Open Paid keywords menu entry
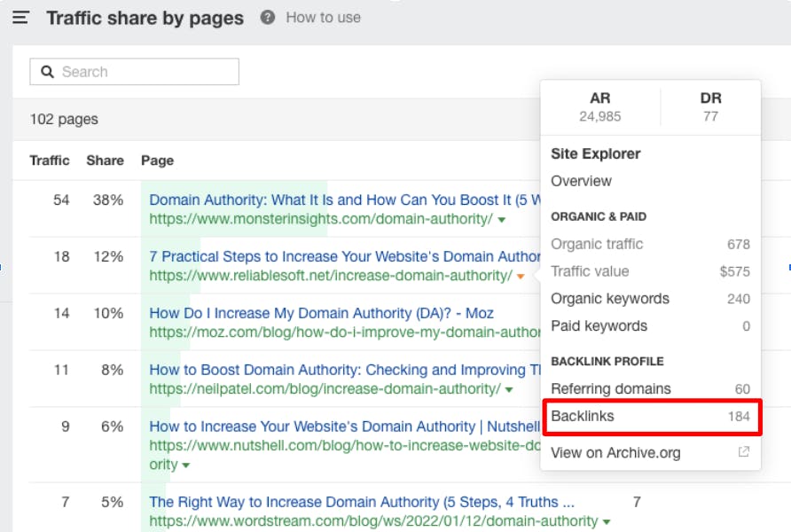 [650, 325]
